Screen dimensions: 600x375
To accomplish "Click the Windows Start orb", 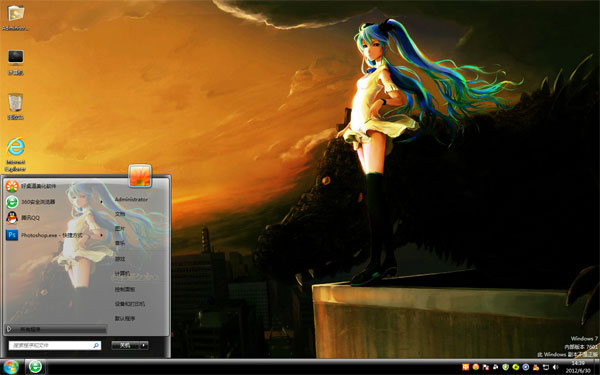I will 10,367.
